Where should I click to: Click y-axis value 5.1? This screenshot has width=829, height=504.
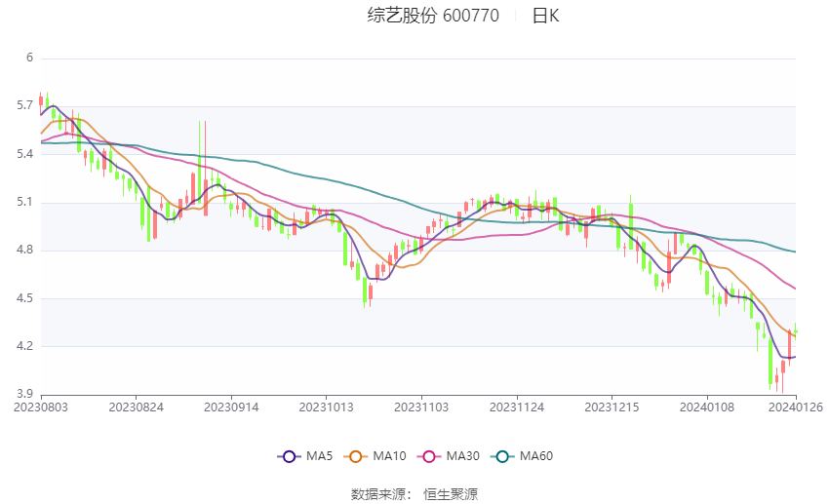coord(24,202)
